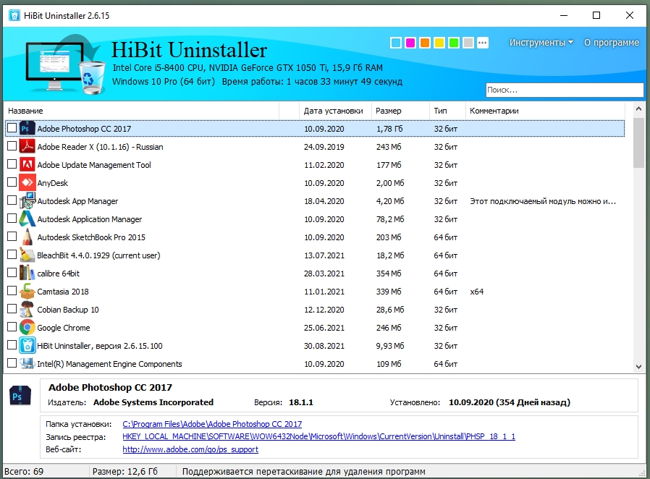Minimize the HiBit Uninstaller window
The width and height of the screenshot is (650, 479).
click(564, 15)
